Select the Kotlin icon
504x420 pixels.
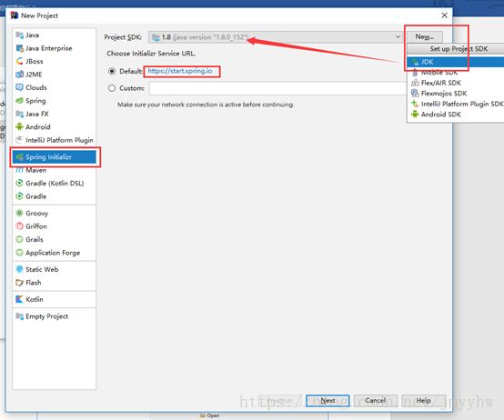(20, 299)
